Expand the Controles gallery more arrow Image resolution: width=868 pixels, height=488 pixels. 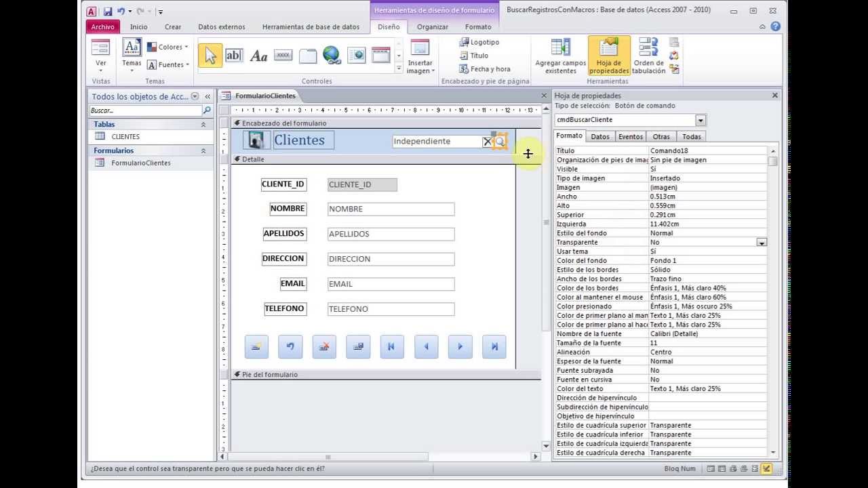[399, 68]
